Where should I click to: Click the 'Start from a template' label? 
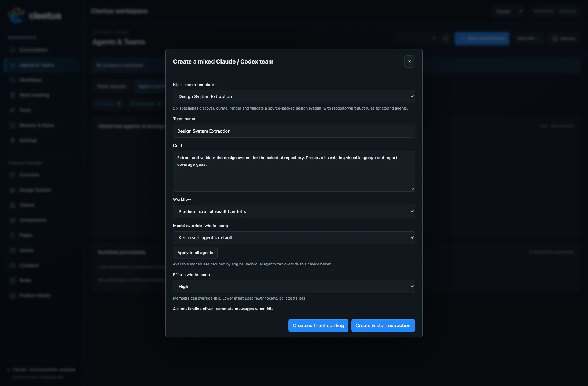[194, 85]
